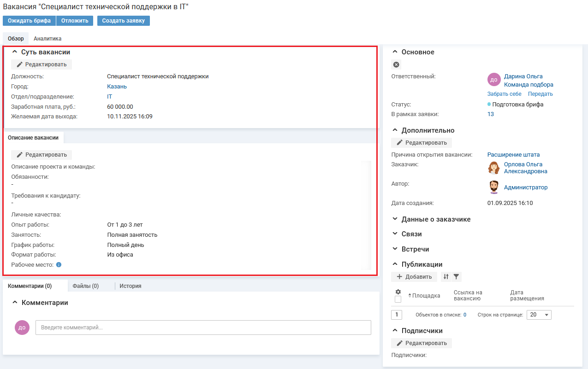Screen dimensions: 588x369
Task: Click the sort icon in Публикации toolbar
Action: (445, 277)
